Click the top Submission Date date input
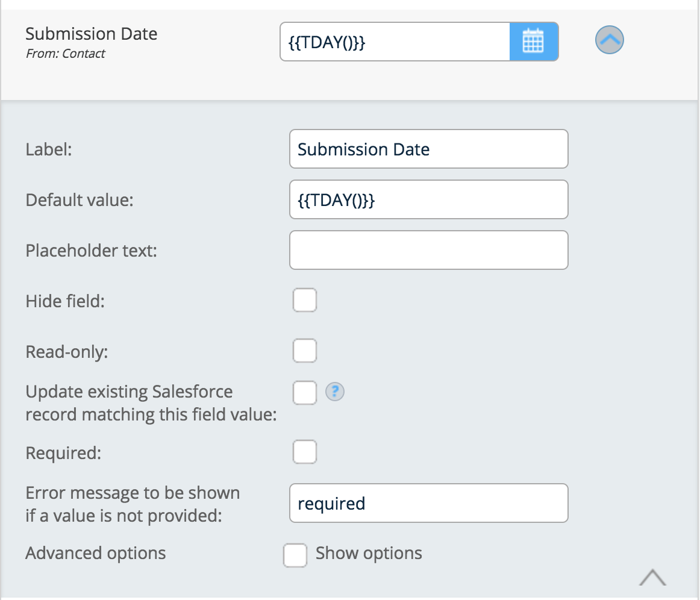The image size is (700, 600). [395, 42]
